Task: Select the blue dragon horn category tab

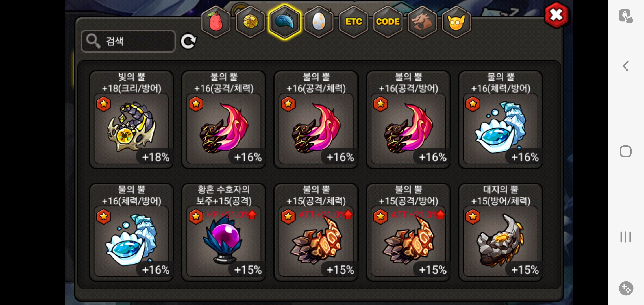Action: click(285, 22)
